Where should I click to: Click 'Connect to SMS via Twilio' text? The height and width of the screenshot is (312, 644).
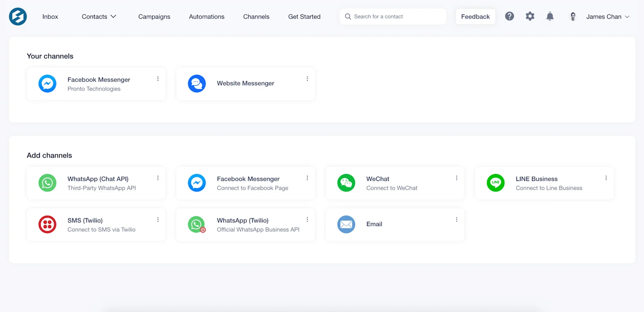[x=101, y=230]
